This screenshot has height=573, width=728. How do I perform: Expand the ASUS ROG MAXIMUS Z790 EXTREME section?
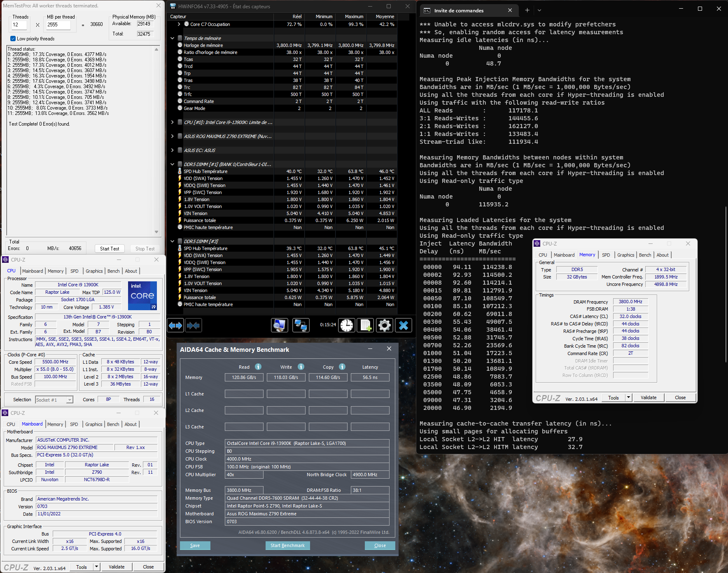click(173, 136)
